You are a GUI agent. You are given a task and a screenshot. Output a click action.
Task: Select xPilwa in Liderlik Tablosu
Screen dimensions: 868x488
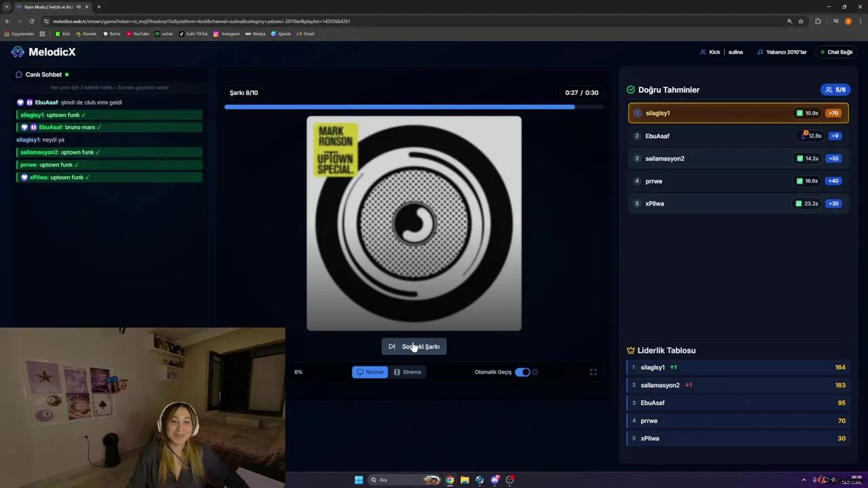pos(738,439)
